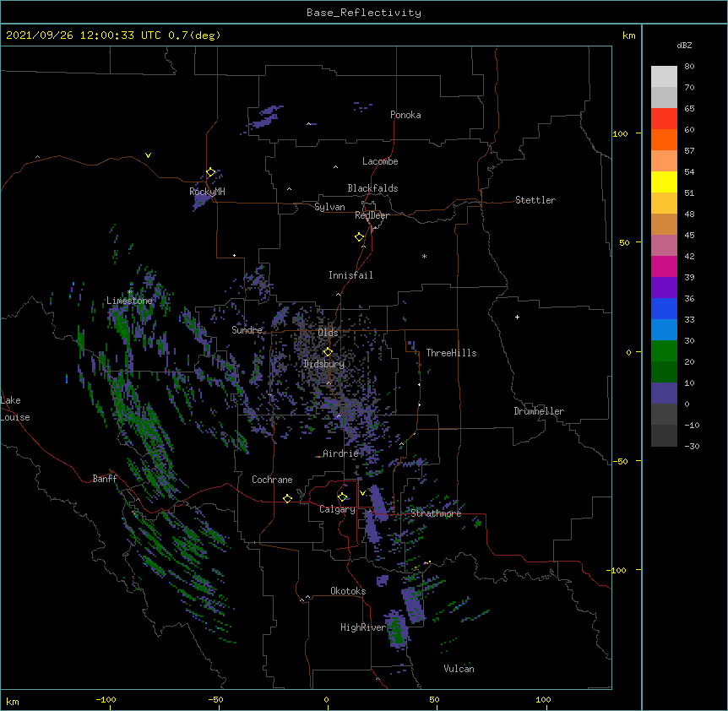Click the Drumheller town label
This screenshot has width=728, height=711.
pos(539,411)
